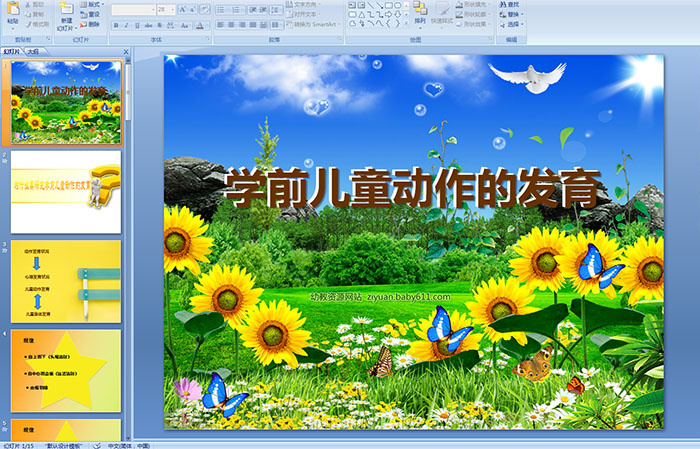This screenshot has height=449, width=700.
Task: Open the Select (选择) dropdown
Action: pyautogui.click(x=512, y=24)
